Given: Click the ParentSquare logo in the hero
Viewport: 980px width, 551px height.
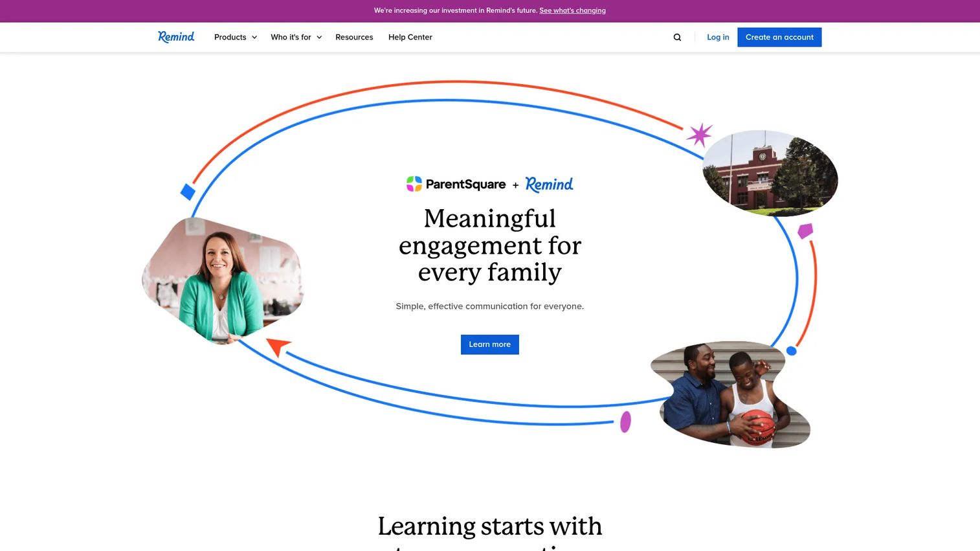Looking at the screenshot, I should pos(456,185).
